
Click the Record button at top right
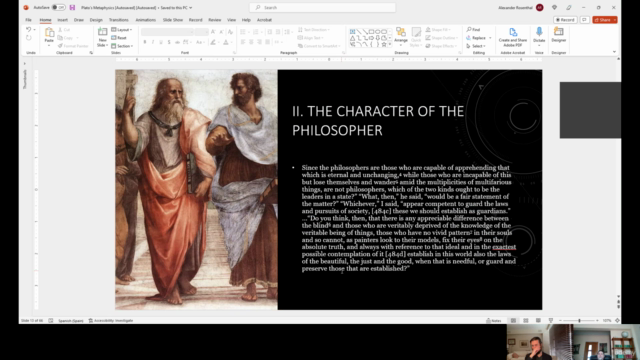(565, 20)
